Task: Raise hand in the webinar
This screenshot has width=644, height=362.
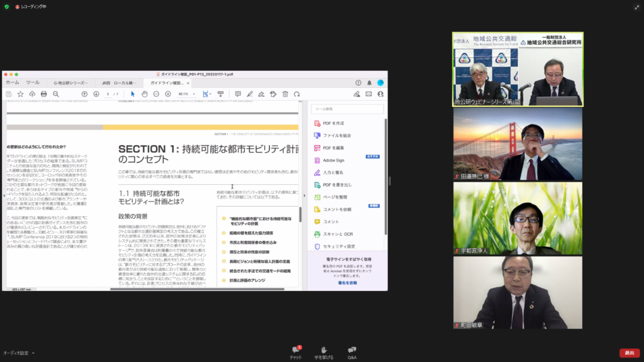Action: (x=324, y=351)
